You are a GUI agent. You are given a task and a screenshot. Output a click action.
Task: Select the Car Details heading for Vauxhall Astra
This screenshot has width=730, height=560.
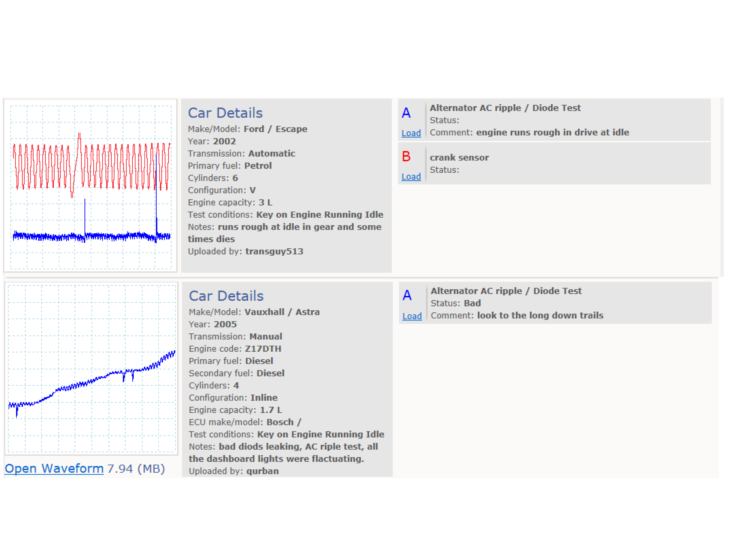(x=226, y=296)
